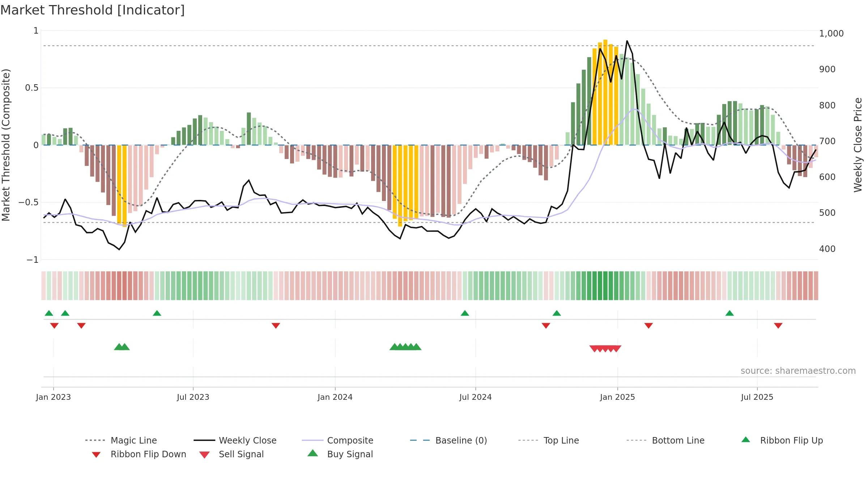Click the Market Threshold [Indicator] chart title
The width and height of the screenshot is (868, 488).
(x=93, y=10)
